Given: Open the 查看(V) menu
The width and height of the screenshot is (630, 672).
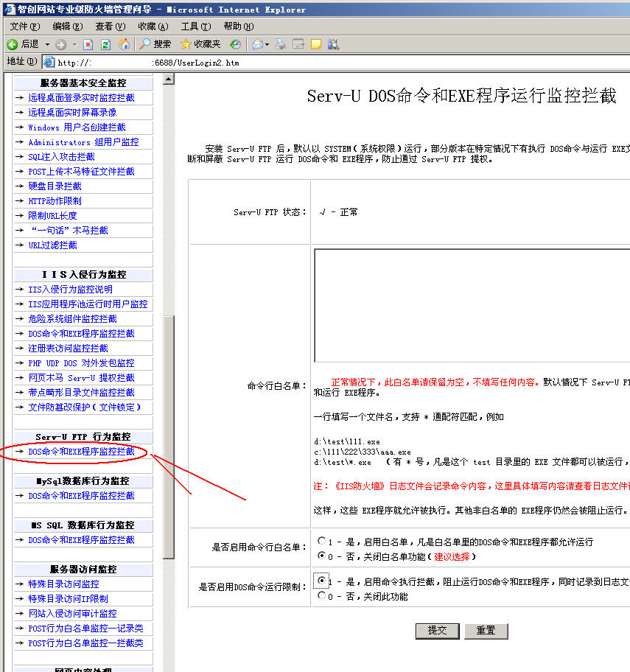Looking at the screenshot, I should 111,27.
